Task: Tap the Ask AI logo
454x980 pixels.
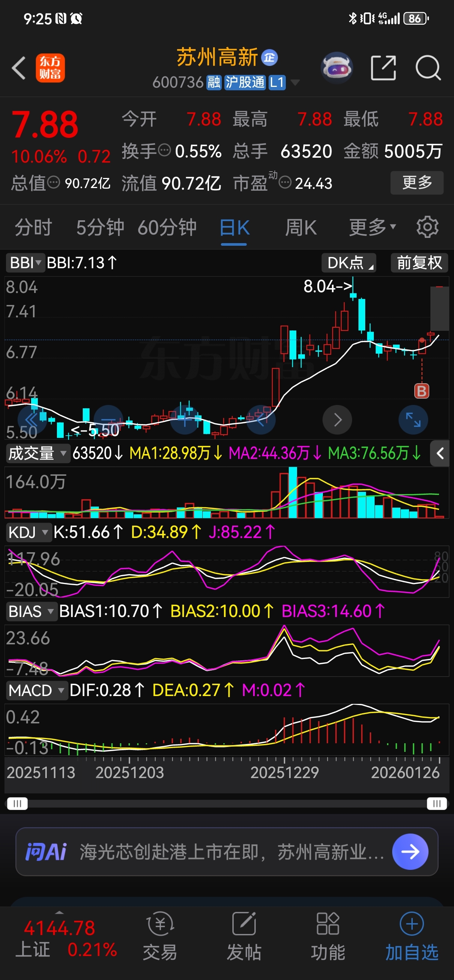Action: point(46,852)
